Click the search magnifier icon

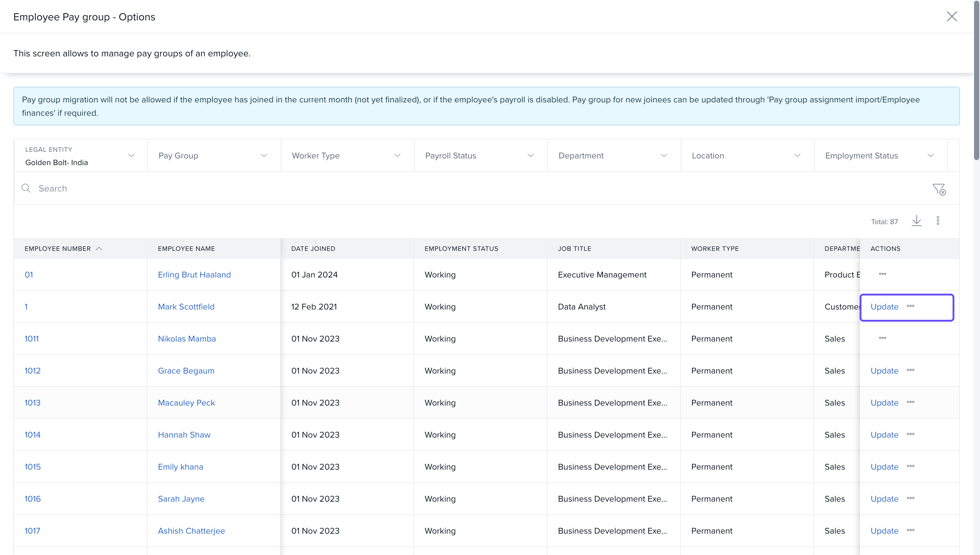coord(26,188)
